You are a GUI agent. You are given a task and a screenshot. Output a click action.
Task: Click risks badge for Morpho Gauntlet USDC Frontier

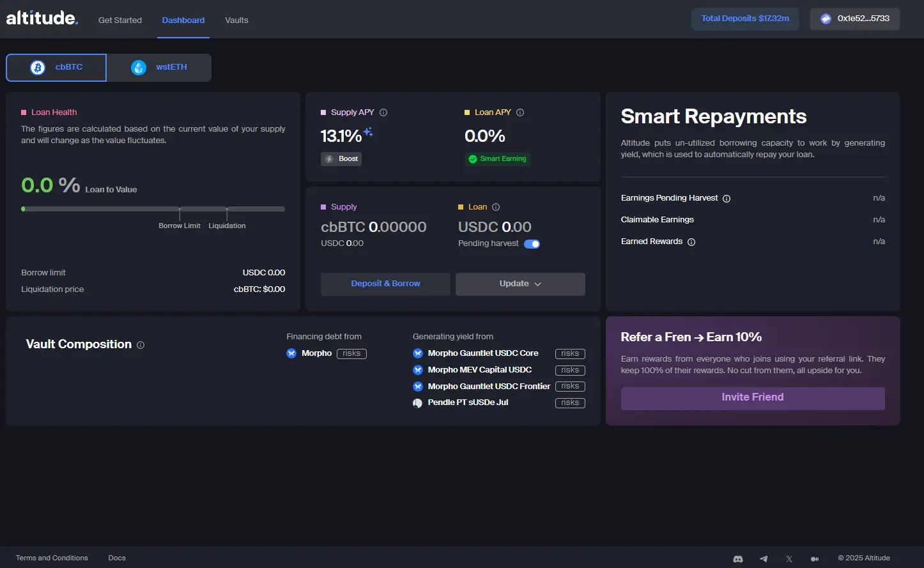click(x=570, y=387)
